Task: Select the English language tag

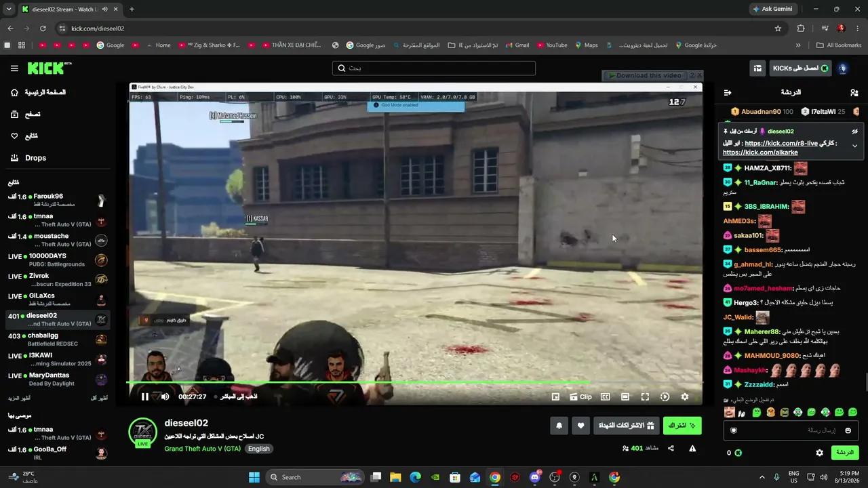Action: [258, 449]
